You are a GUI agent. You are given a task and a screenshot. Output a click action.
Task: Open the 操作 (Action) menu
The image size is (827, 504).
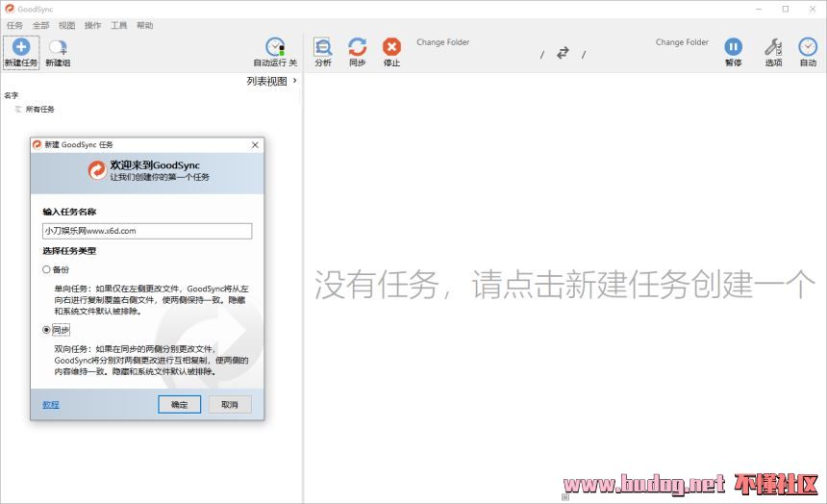coord(93,25)
